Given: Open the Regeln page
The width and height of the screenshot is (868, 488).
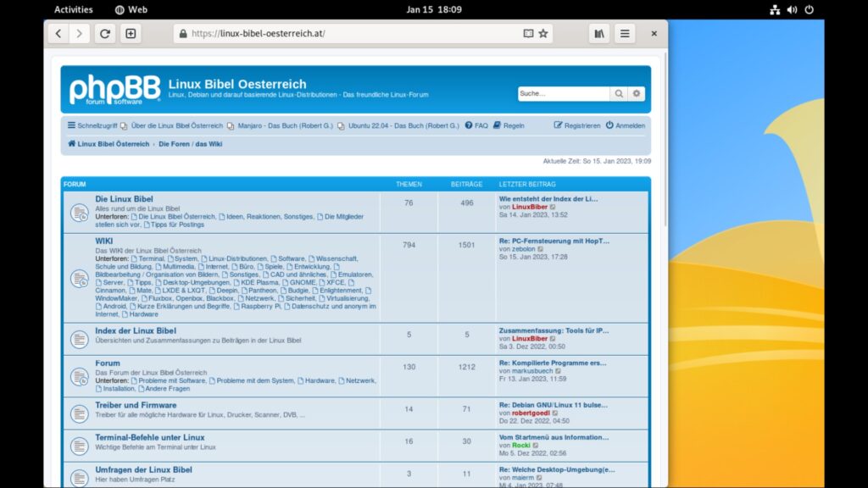Looking at the screenshot, I should [x=509, y=125].
